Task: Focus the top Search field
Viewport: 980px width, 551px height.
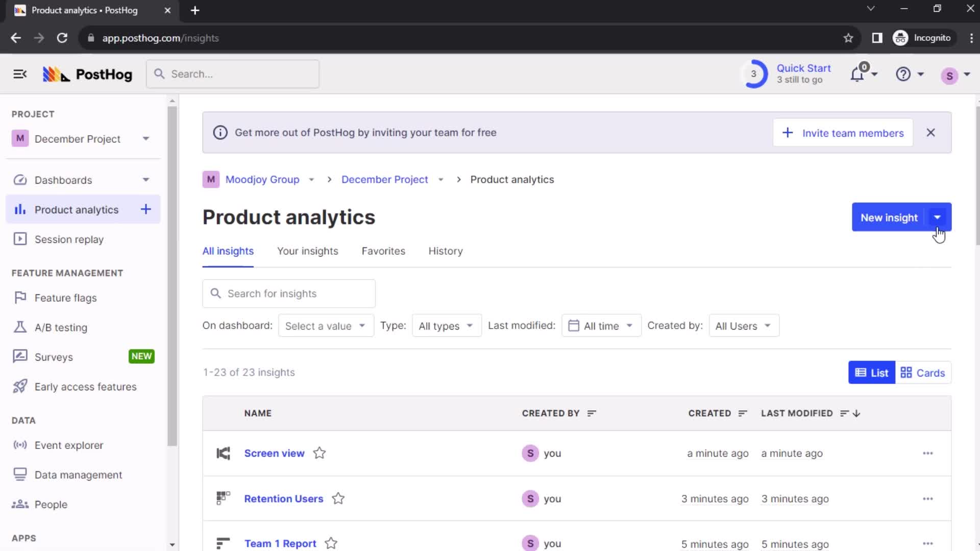Action: tap(233, 74)
